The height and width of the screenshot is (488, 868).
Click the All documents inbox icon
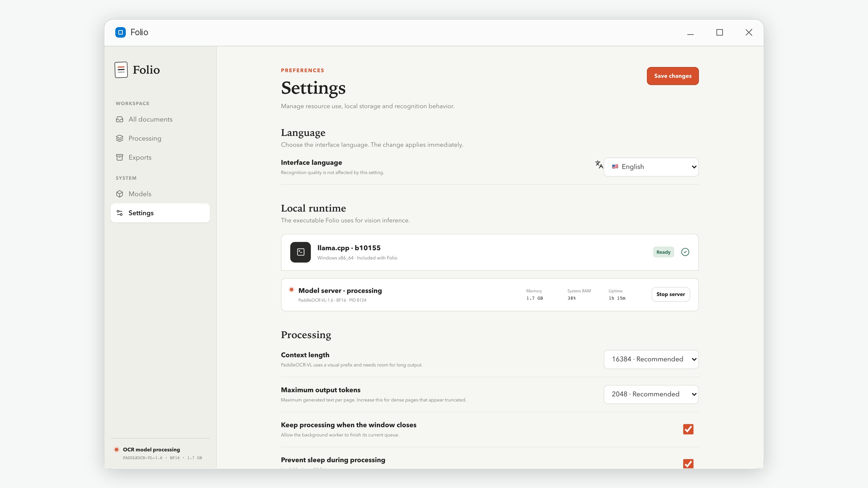click(119, 119)
